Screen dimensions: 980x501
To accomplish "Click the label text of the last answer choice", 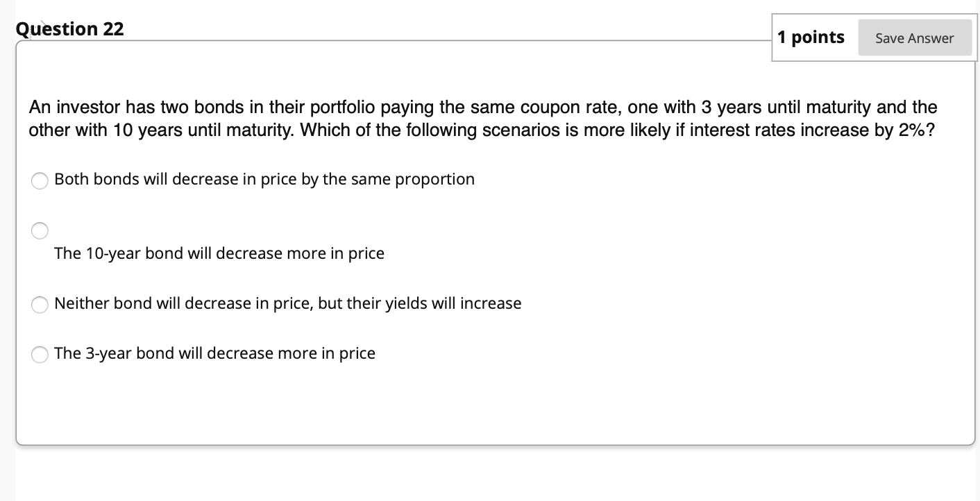I will (214, 353).
